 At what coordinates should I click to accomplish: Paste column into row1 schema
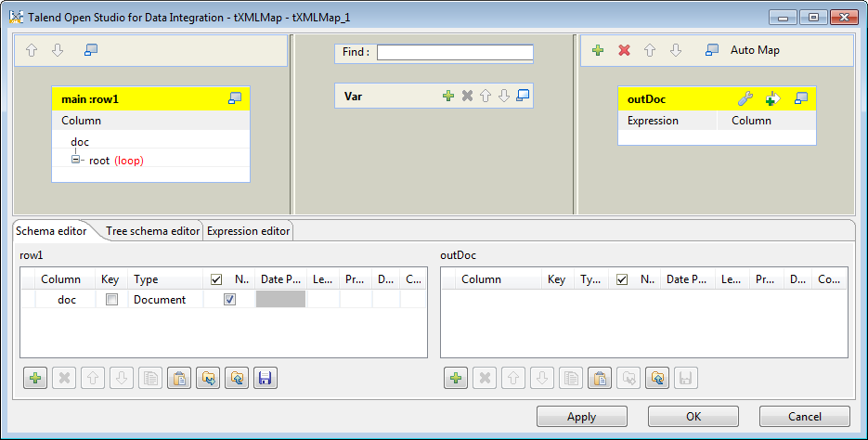(x=179, y=378)
